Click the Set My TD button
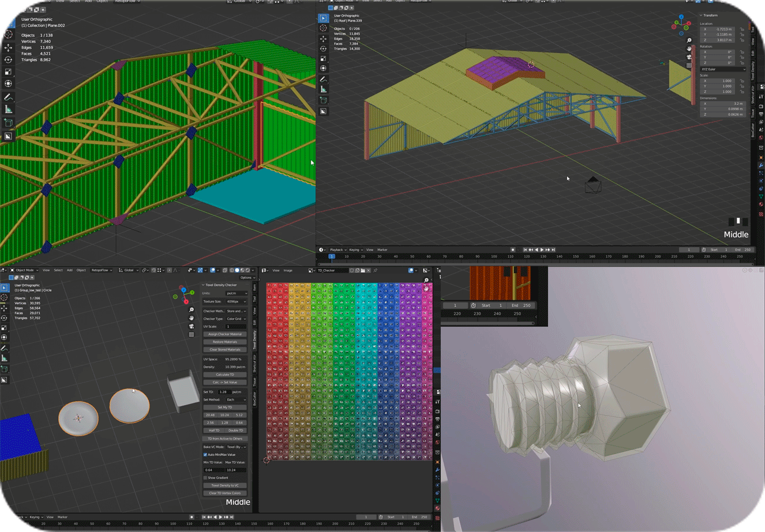This screenshot has width=765, height=532. tap(225, 408)
